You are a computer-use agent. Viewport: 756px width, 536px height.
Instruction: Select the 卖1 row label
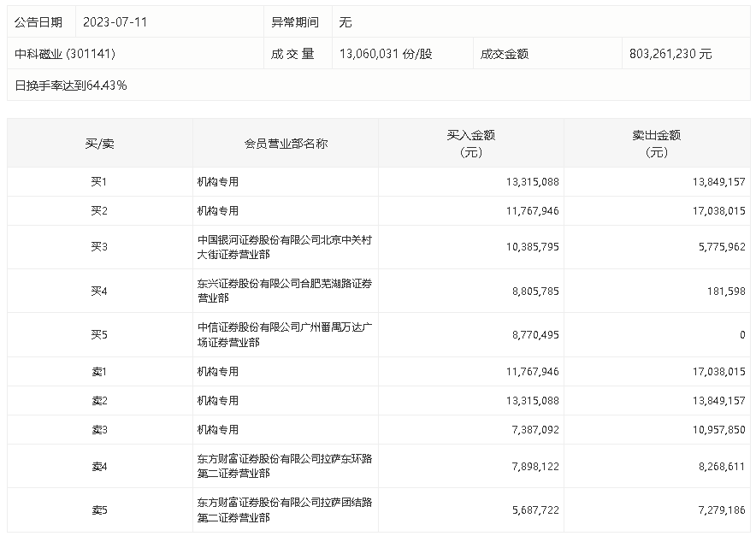(99, 372)
